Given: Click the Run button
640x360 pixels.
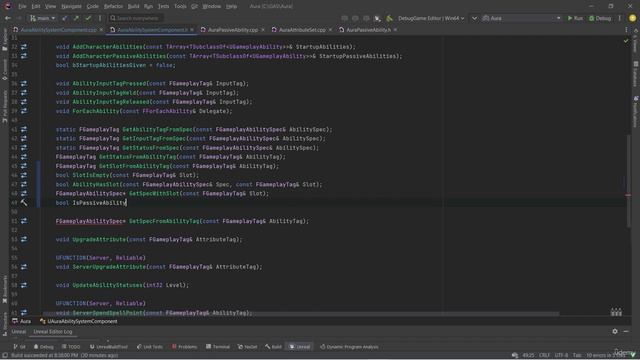Looking at the screenshot, I should point(575,18).
